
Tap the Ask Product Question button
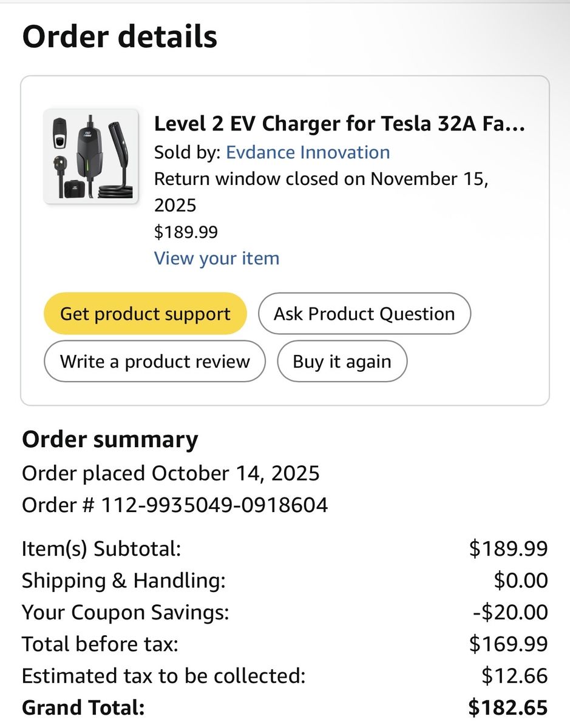point(364,314)
